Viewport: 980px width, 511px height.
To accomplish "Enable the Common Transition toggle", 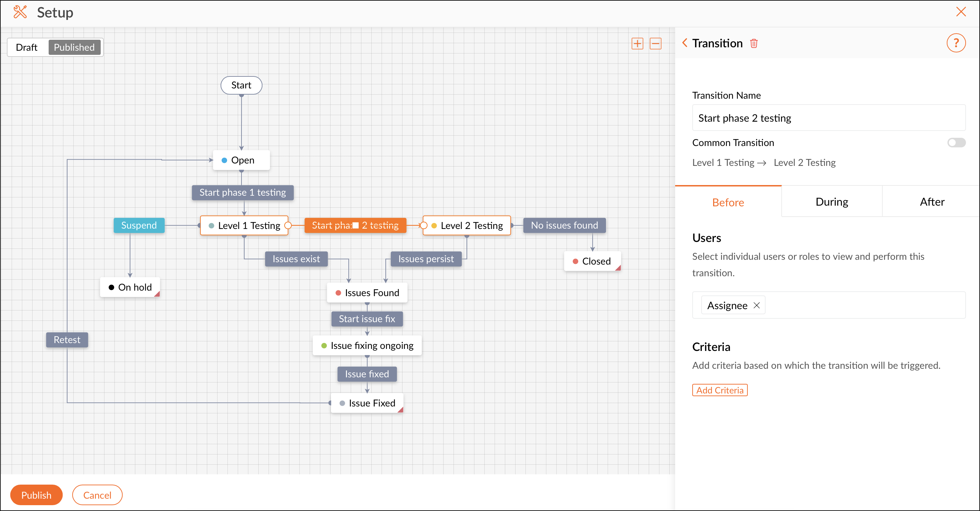I will 956,143.
